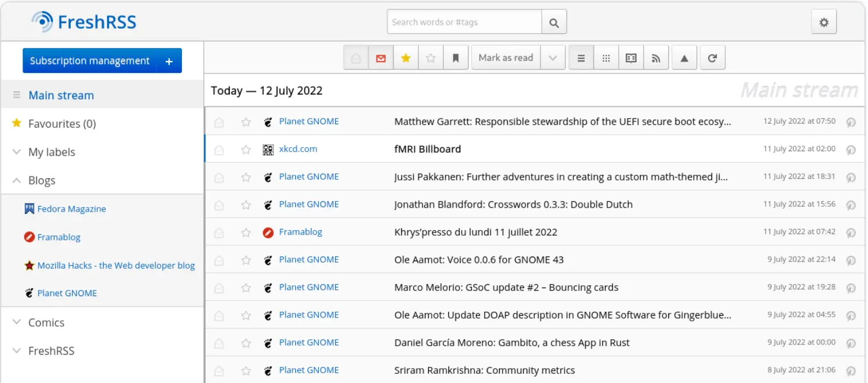Open 'Khrys'presso du lundi 11 juillet 2022' title
This screenshot has height=383, width=868.
[x=475, y=232]
